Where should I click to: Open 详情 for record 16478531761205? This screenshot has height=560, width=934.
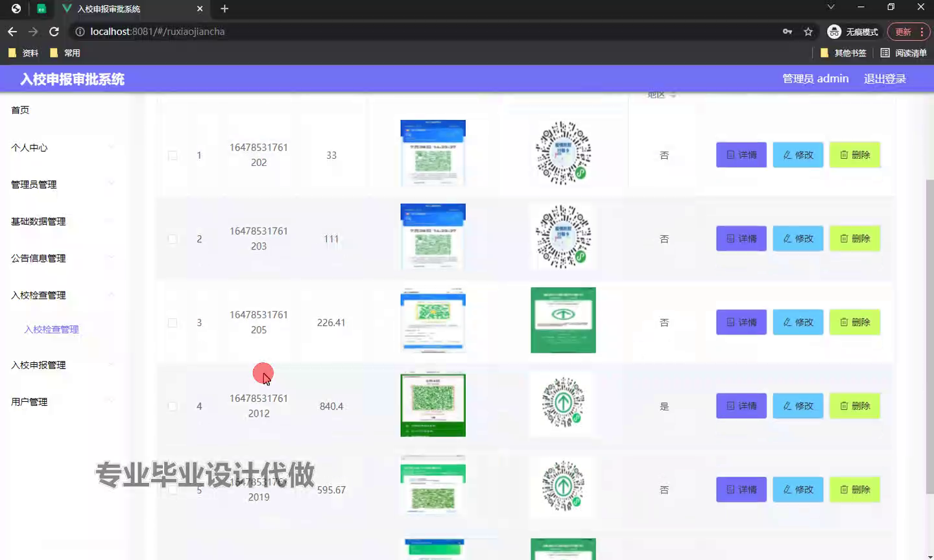point(741,322)
